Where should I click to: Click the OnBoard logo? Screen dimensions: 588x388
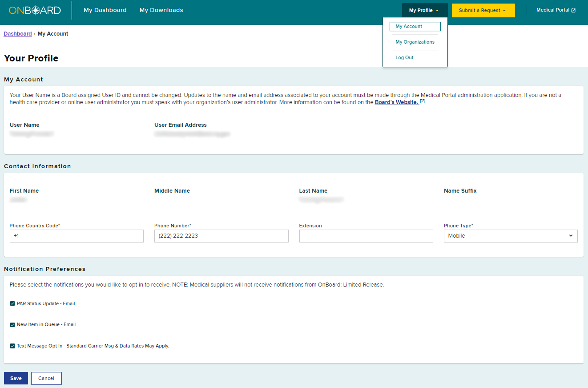click(35, 10)
